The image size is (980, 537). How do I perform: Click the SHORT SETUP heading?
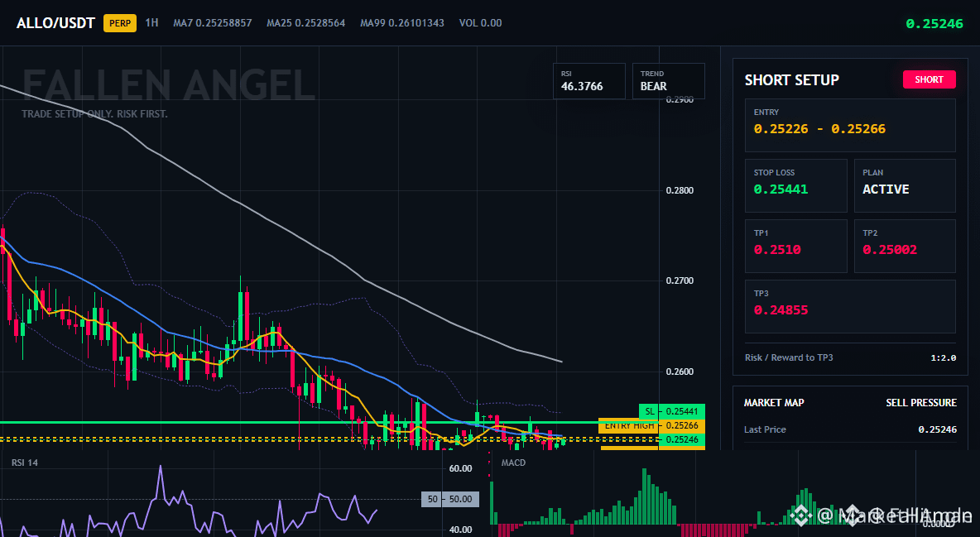(791, 80)
